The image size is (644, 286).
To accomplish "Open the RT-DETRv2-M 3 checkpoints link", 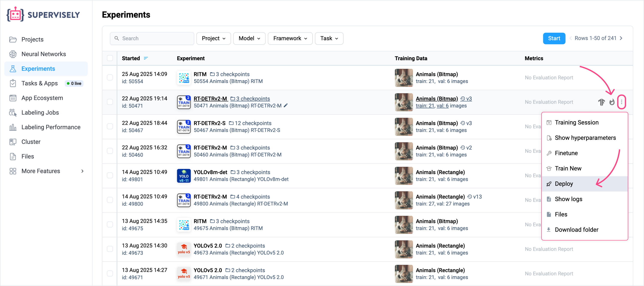I will (253, 99).
